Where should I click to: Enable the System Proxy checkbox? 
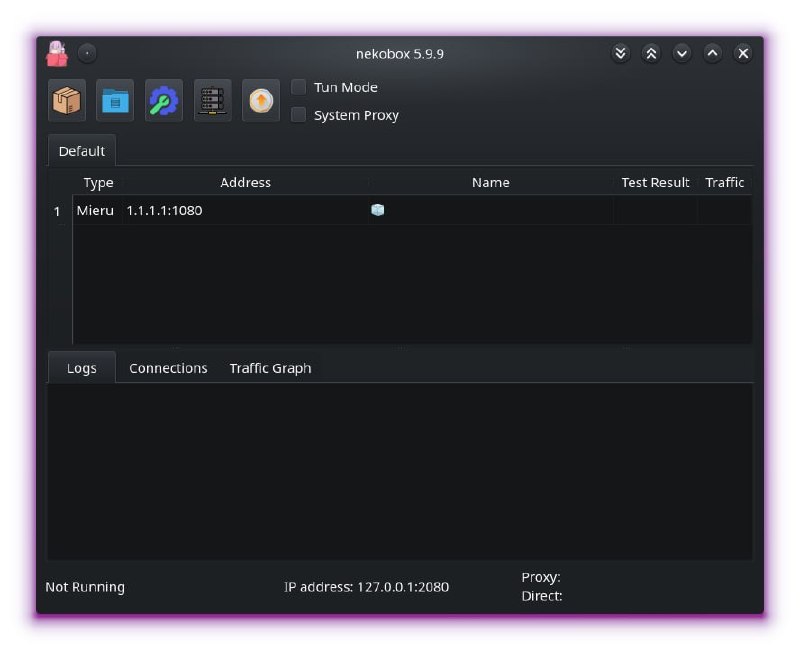coord(298,115)
